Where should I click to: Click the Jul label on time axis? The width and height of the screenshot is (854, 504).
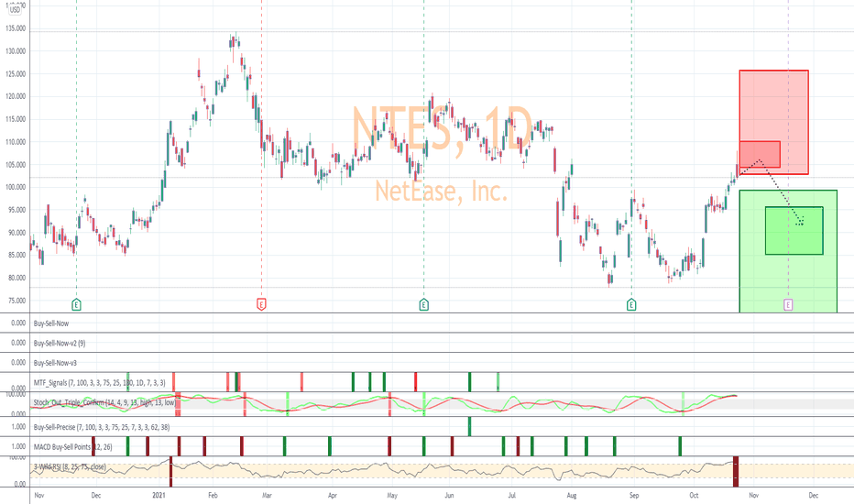point(512,495)
